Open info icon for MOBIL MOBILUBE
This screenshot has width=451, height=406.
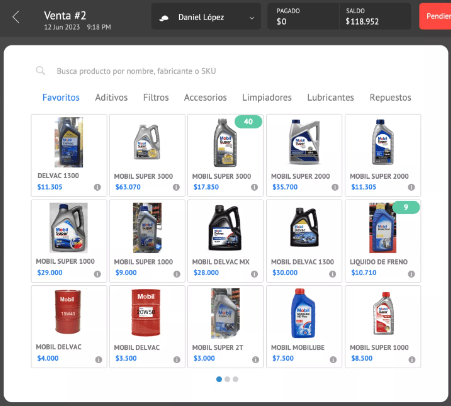(x=333, y=360)
